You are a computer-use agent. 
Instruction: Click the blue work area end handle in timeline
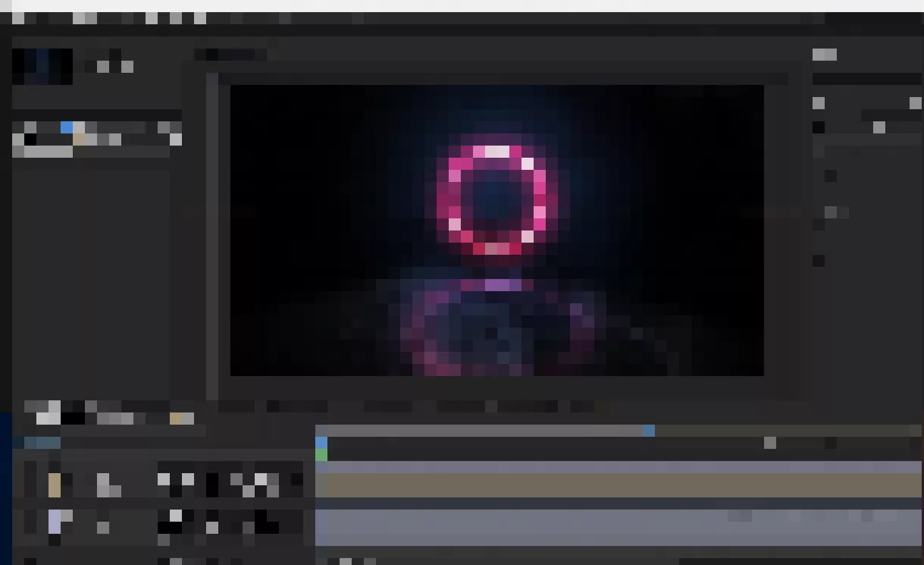point(649,430)
